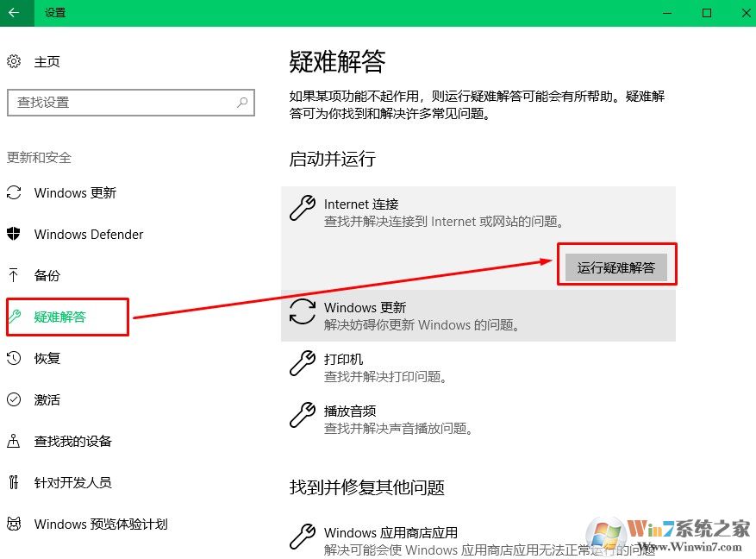Click the Windows 更新 sync icon in sidebar

click(x=14, y=192)
